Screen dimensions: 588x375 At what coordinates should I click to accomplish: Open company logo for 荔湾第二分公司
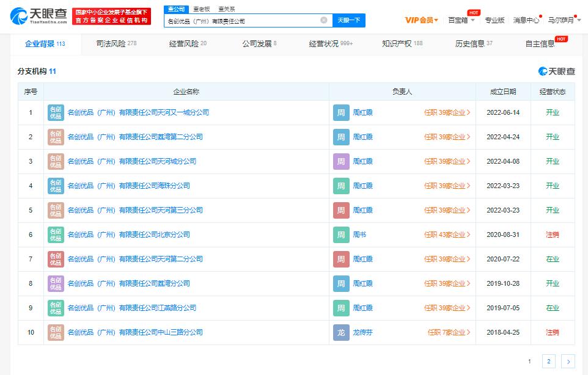coord(56,137)
